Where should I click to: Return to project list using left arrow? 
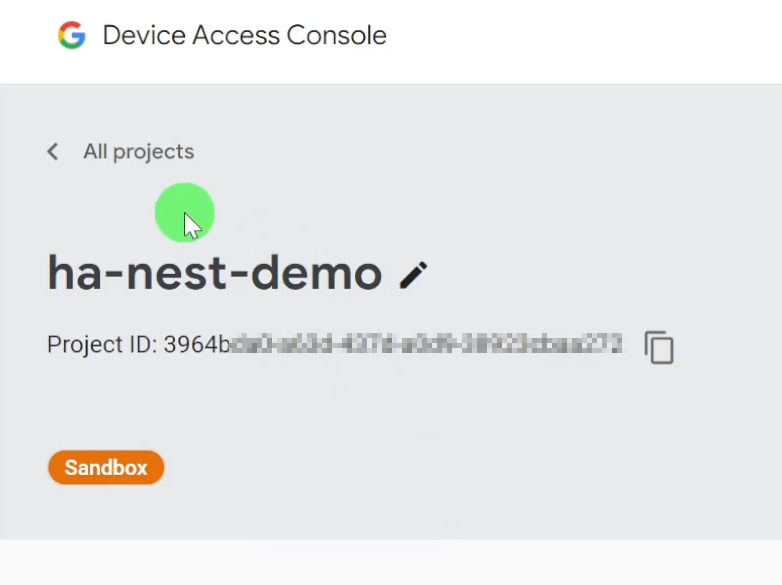click(53, 152)
